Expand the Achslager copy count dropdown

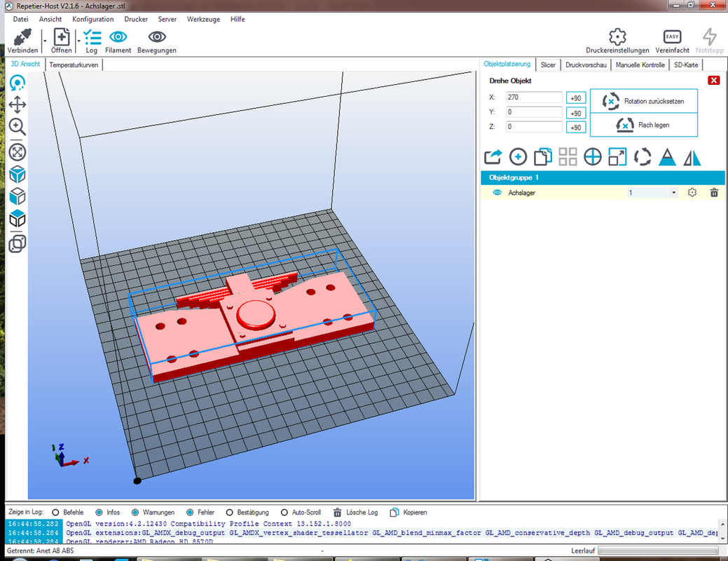(673, 192)
